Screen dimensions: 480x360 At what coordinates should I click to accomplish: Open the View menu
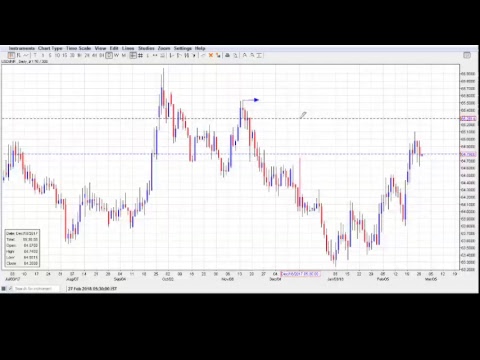[x=100, y=48]
